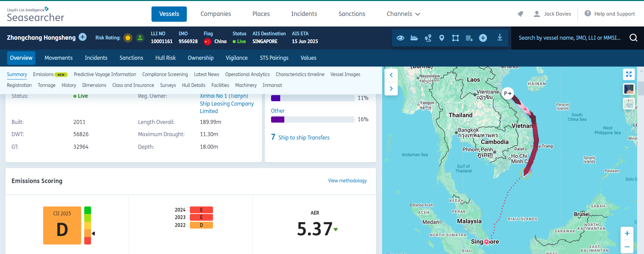Open the STS Pairings tab
Viewport: 644px width, 254px height.
pyautogui.click(x=274, y=58)
